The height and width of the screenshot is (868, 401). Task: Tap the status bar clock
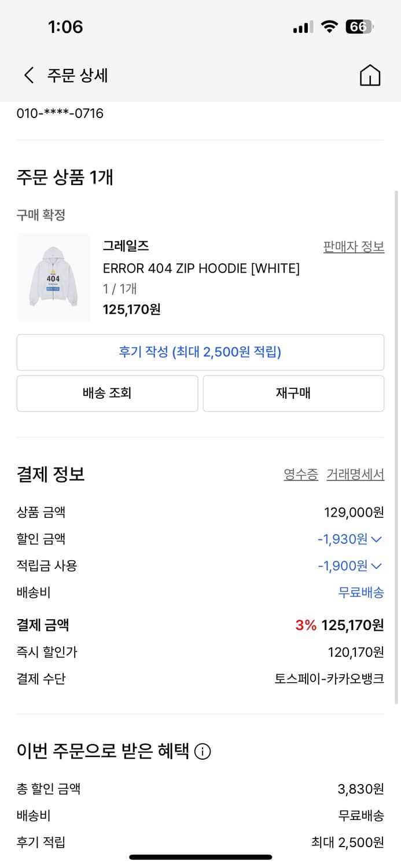[x=65, y=27]
